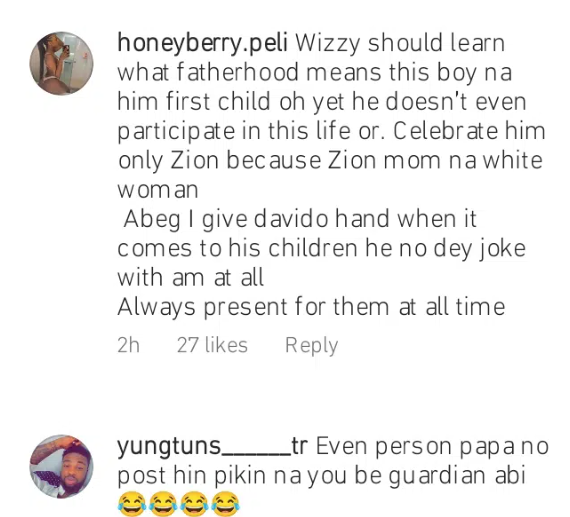The height and width of the screenshot is (517, 570).
Task: Click the text 'Even person papa no'
Action: [x=432, y=447]
